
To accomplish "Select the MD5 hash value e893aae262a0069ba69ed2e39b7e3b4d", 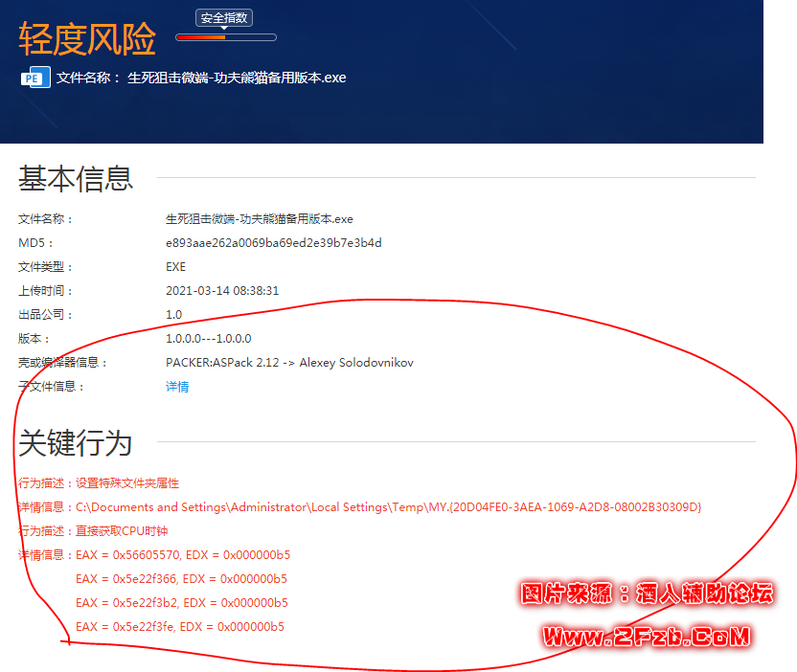I will pos(273,243).
